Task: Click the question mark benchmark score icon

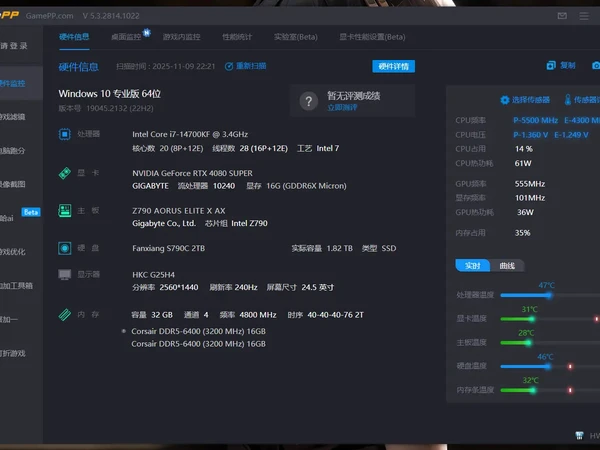Action: point(308,101)
